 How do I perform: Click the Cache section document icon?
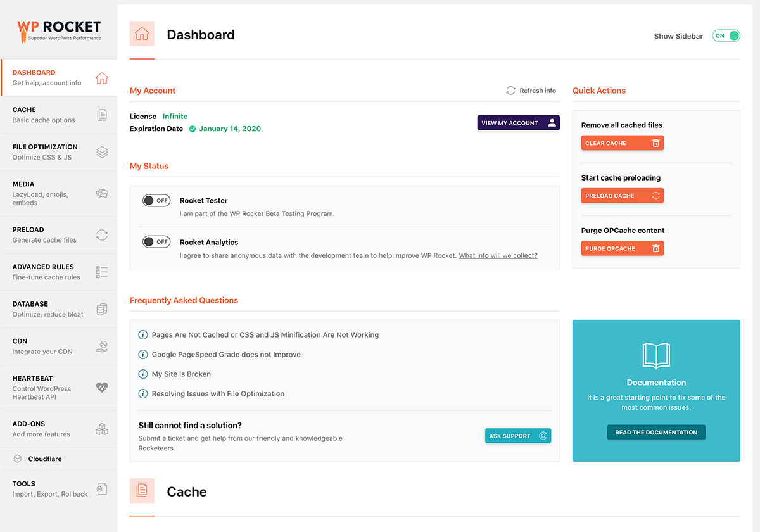(x=142, y=491)
